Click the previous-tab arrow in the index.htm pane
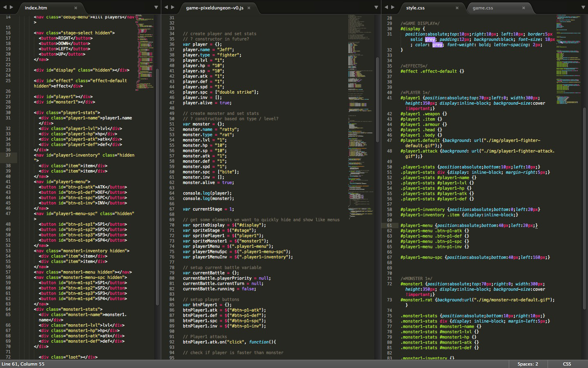Image resolution: width=588 pixels, height=368 pixels. pyautogui.click(x=4, y=7)
